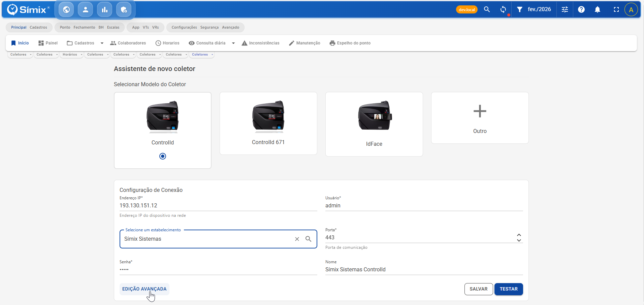The image size is (644, 305).
Task: Click the ControlId device image
Action: [x=163, y=116]
